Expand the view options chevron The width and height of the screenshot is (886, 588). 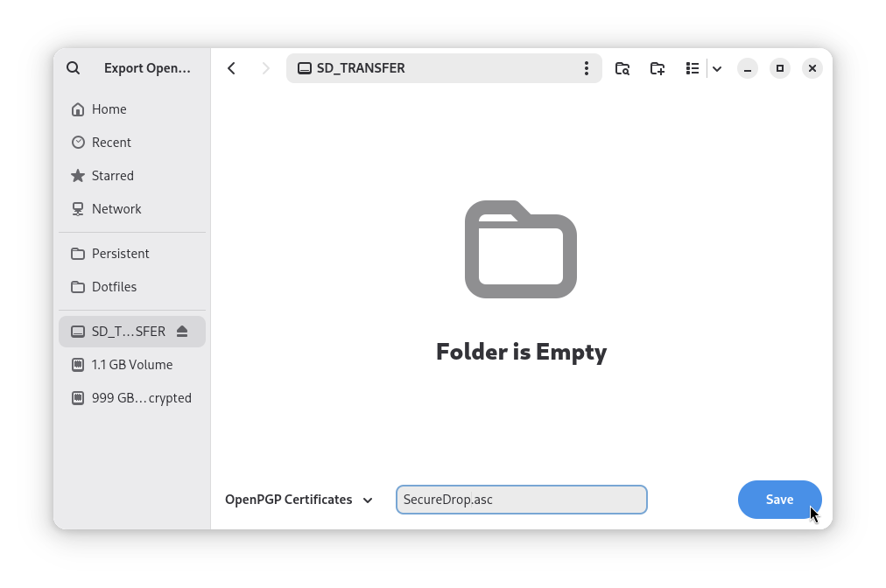717,67
